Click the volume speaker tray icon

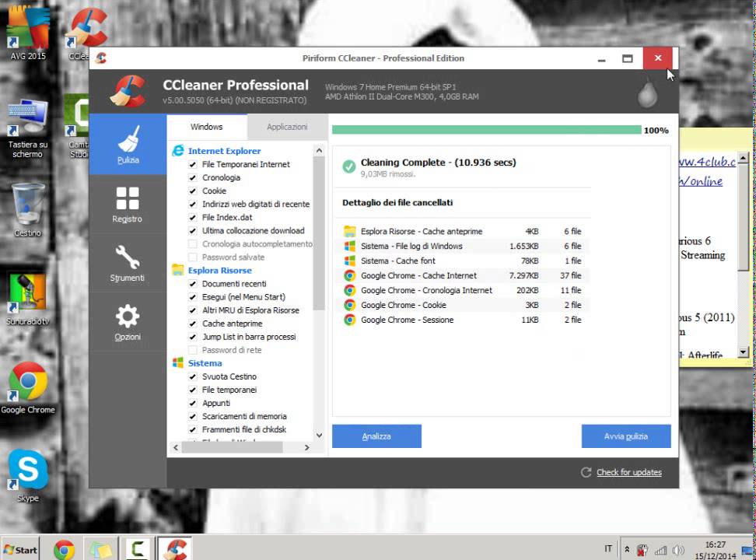coord(678,550)
